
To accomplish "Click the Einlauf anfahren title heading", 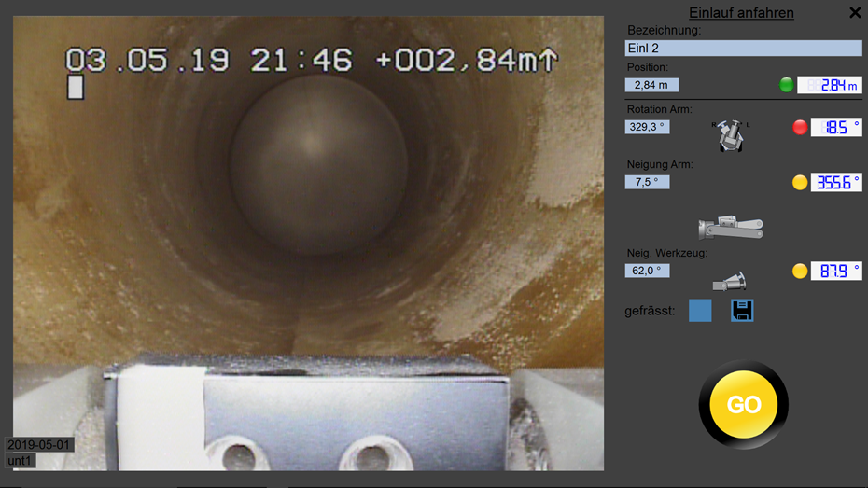I will (741, 13).
